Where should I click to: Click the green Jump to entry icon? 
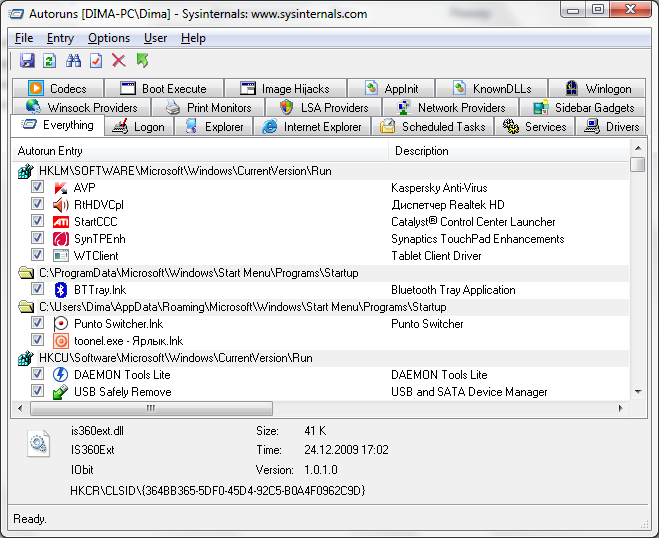click(x=142, y=61)
